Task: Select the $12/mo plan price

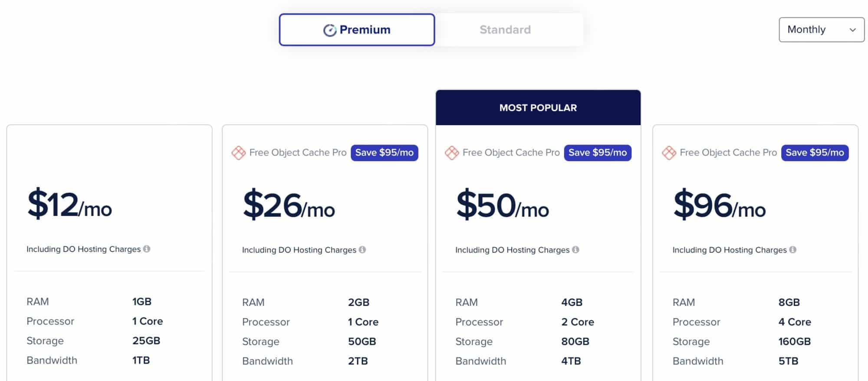Action: pyautogui.click(x=69, y=204)
